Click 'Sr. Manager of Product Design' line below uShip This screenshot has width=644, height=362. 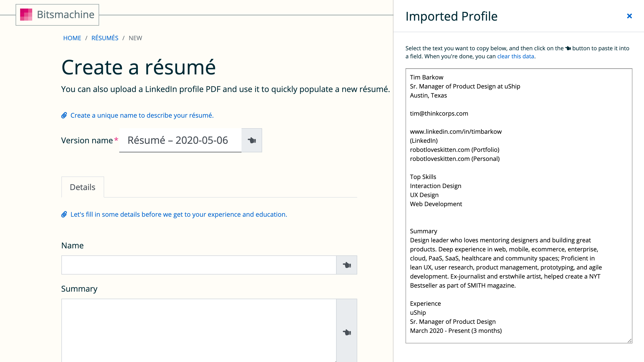(453, 322)
